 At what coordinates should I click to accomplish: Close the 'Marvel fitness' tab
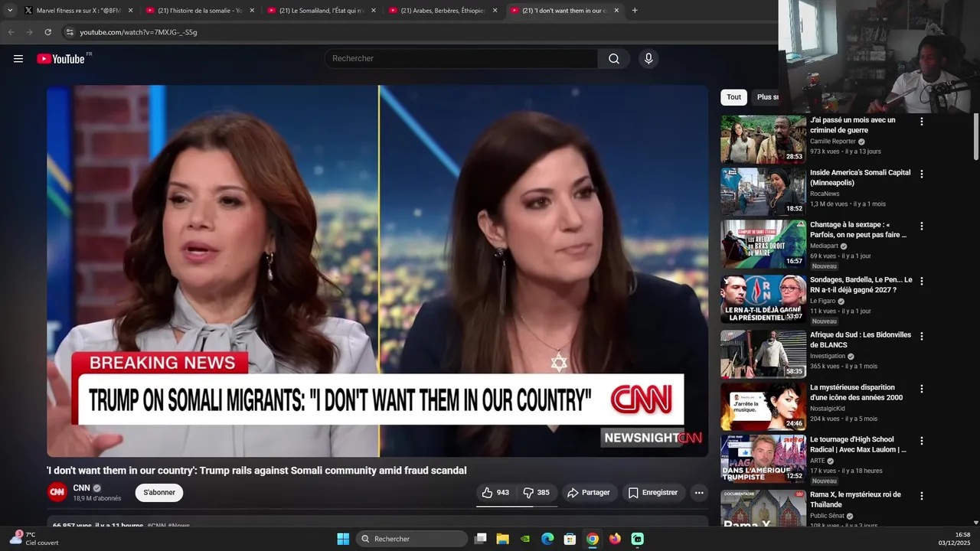click(130, 11)
